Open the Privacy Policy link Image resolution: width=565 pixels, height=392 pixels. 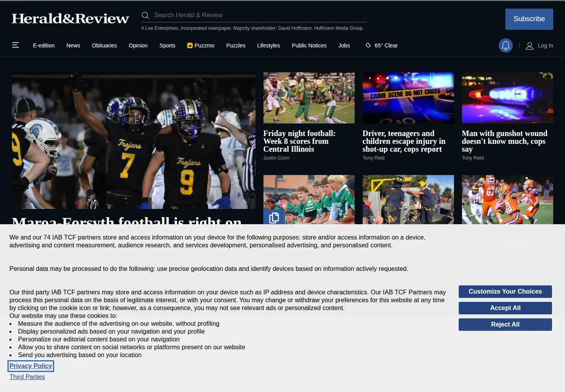coord(31,366)
